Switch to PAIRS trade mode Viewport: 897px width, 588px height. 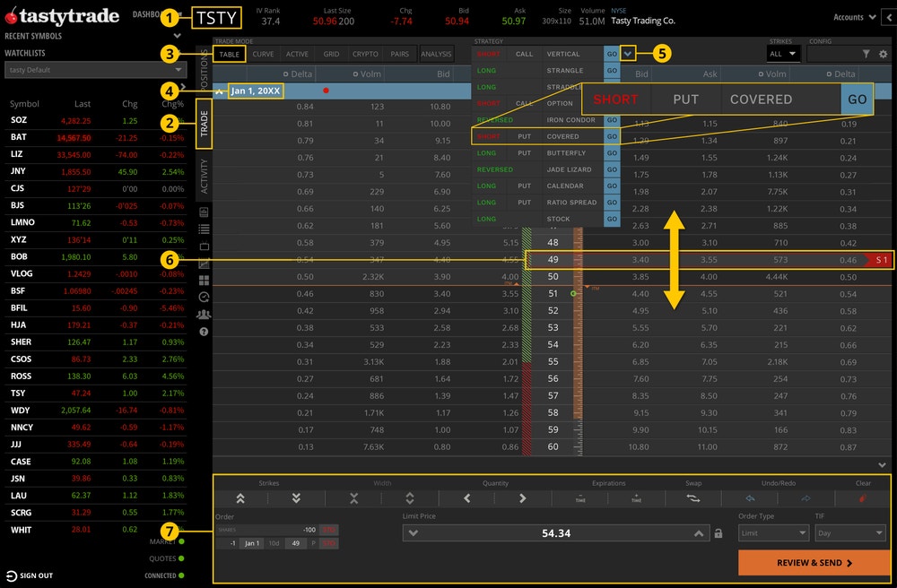(x=399, y=55)
